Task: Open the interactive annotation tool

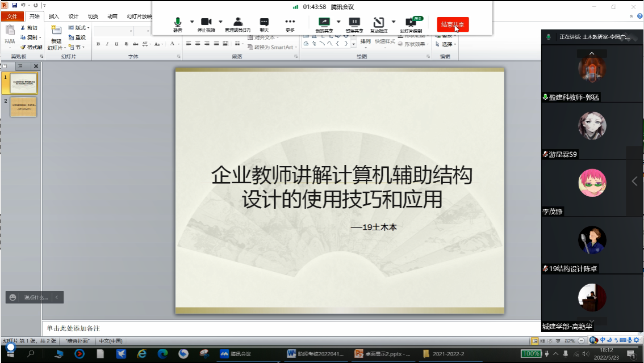Action: tap(379, 23)
